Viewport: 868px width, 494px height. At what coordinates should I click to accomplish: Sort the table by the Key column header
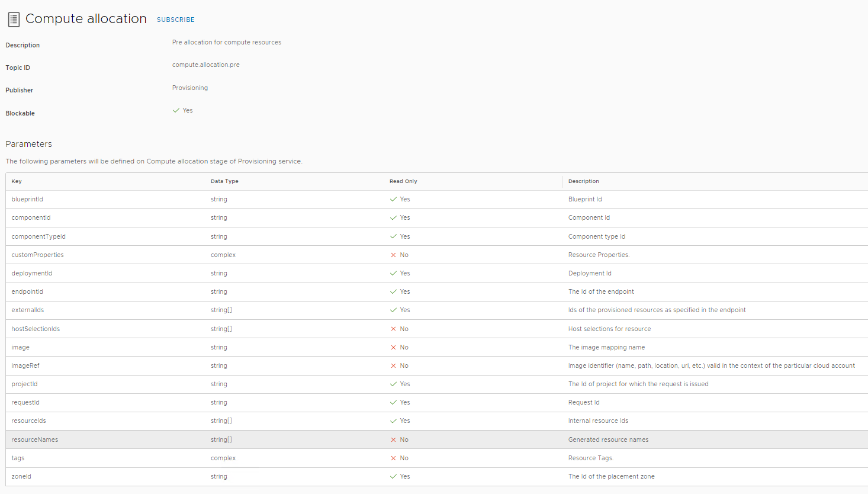tap(16, 181)
